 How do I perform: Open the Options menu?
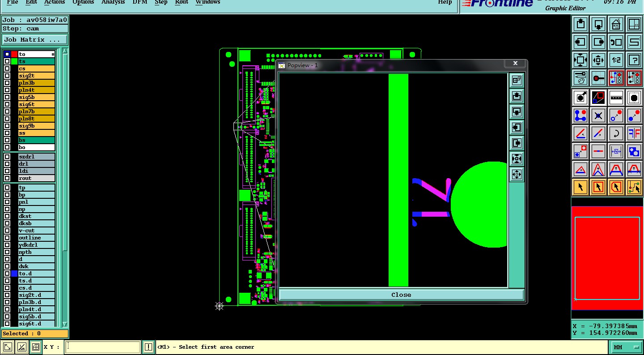click(x=83, y=2)
